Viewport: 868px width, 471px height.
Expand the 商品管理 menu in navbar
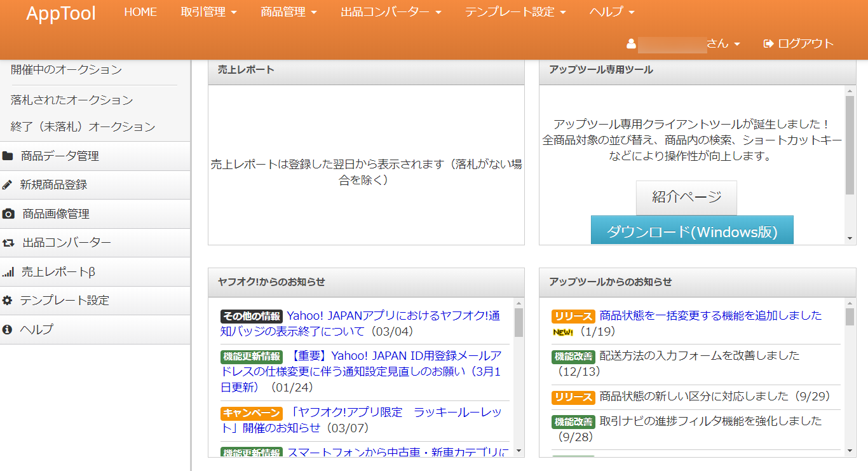pos(288,12)
